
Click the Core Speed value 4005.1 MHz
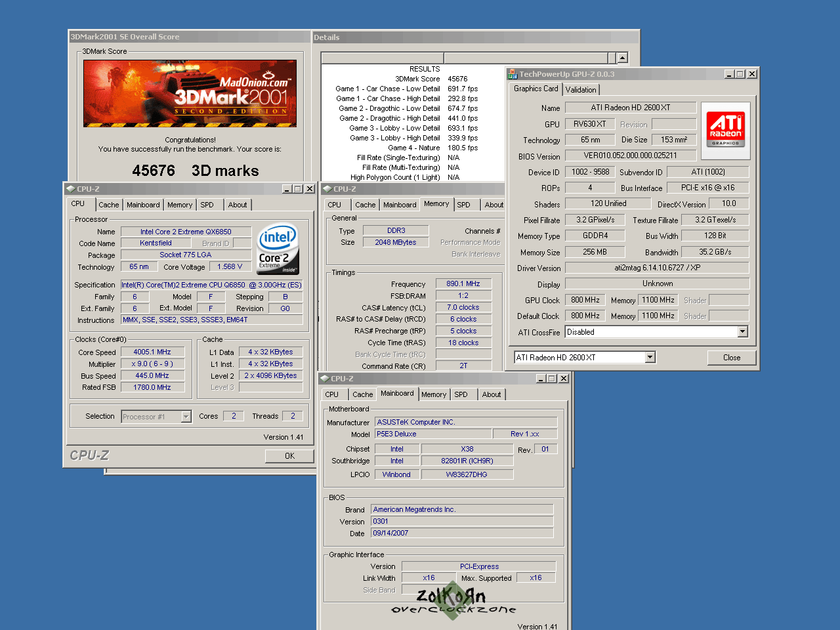click(x=152, y=352)
